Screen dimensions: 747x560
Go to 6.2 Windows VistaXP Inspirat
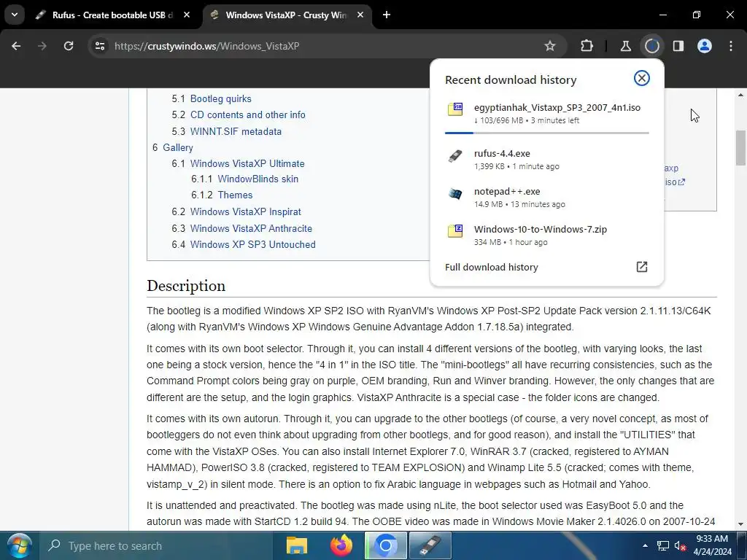(245, 211)
